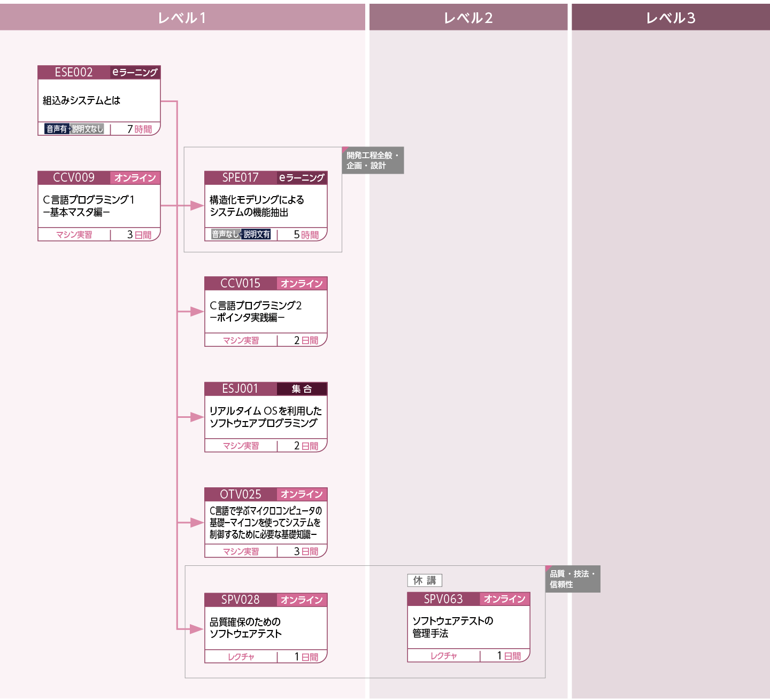Click eラーニング badge on ESE002
770x700 pixels.
(x=135, y=72)
